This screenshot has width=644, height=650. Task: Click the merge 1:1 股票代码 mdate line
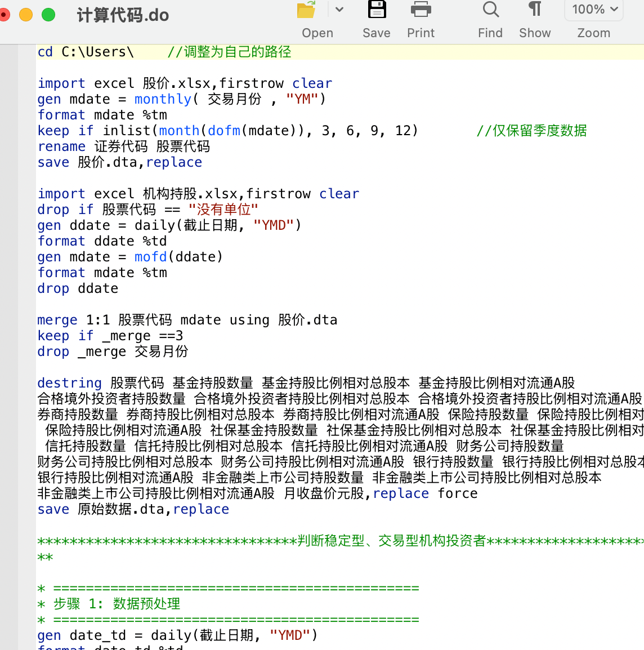pyautogui.click(x=187, y=319)
